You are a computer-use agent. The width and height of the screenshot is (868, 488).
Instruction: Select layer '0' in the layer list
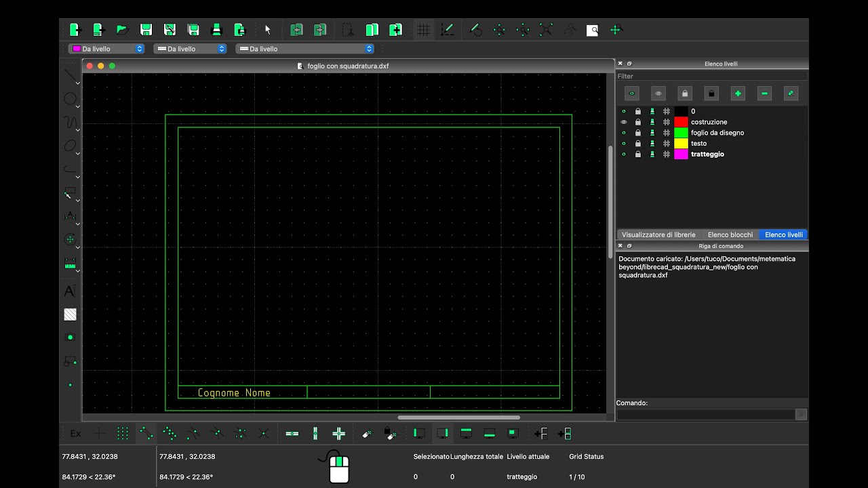712,111
